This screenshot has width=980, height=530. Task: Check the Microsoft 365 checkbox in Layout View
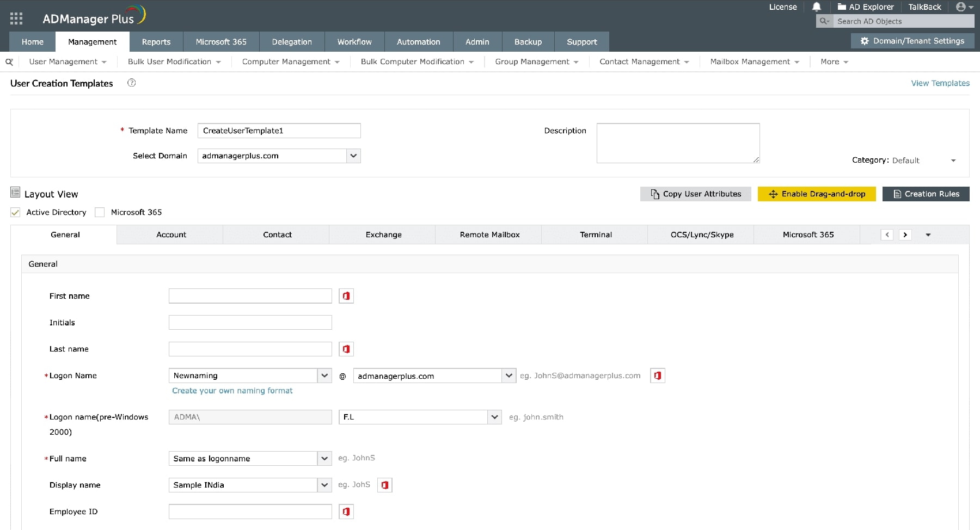[x=100, y=212]
